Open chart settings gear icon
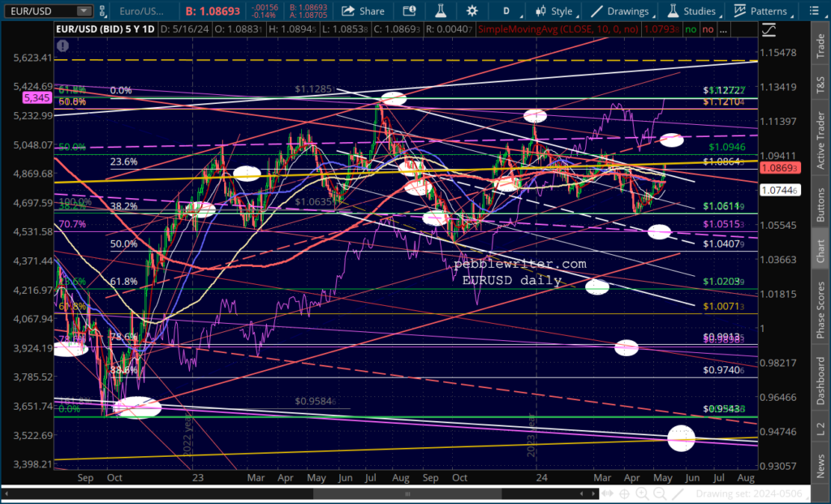Image resolution: width=831 pixels, height=504 pixels. [x=471, y=11]
